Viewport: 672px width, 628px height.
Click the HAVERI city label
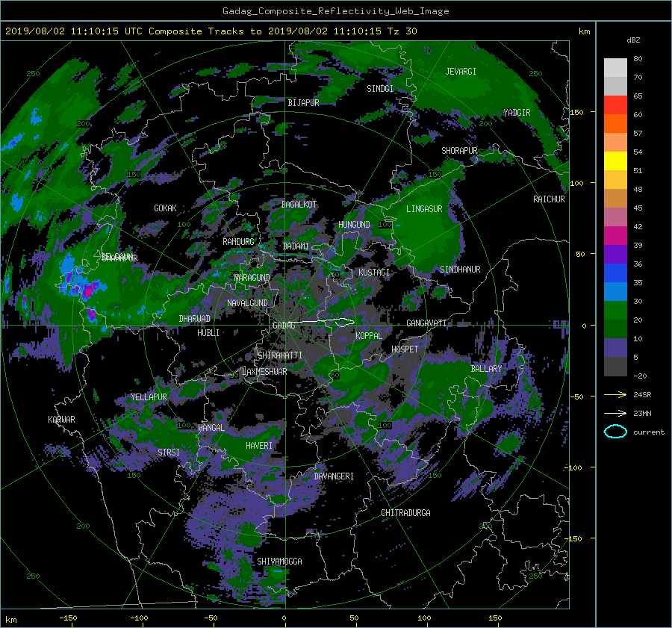coord(259,447)
